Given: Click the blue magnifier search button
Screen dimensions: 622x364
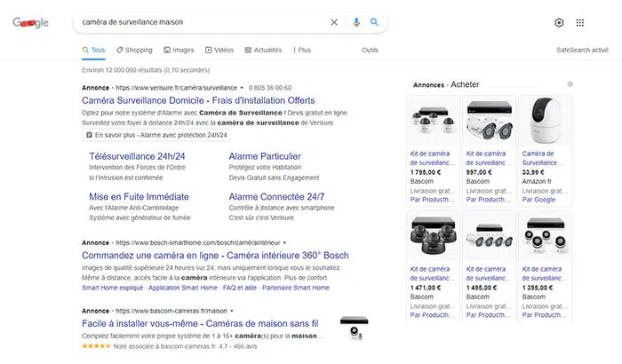Looking at the screenshot, I should point(374,22).
